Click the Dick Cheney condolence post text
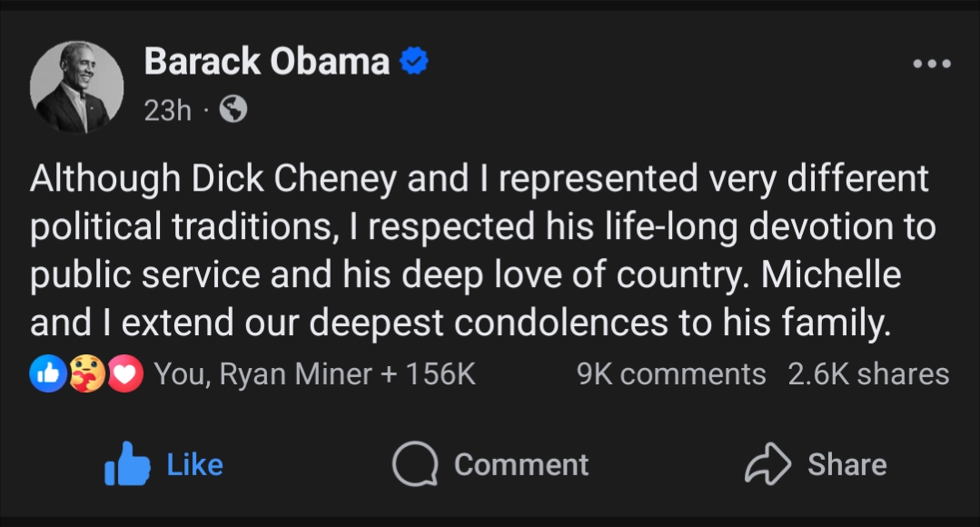 click(481, 252)
